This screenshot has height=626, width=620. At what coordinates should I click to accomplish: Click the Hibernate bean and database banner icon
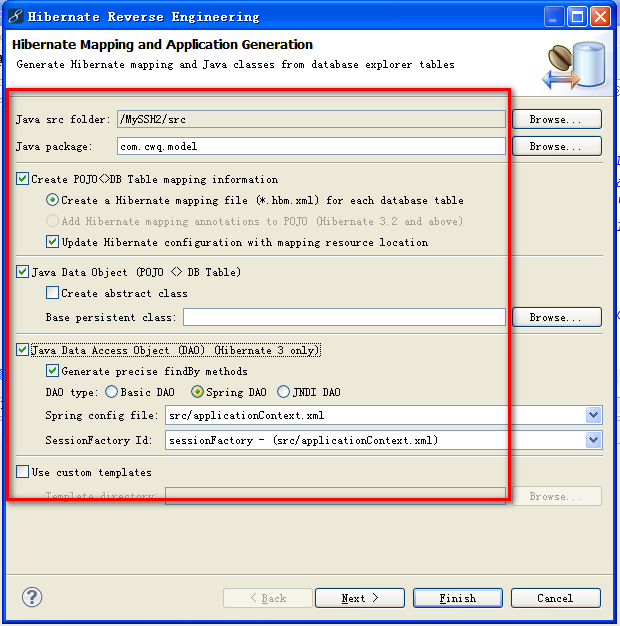(574, 65)
